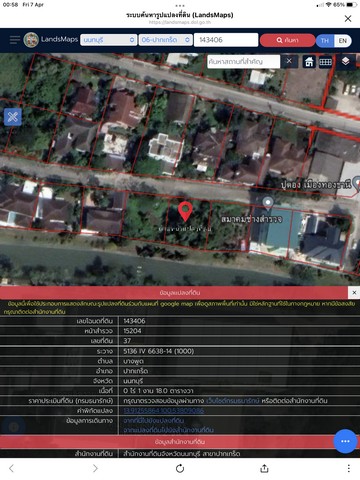This screenshot has height=480, width=360.
Task: Open the blue three-dots floating button
Action: [345, 441]
